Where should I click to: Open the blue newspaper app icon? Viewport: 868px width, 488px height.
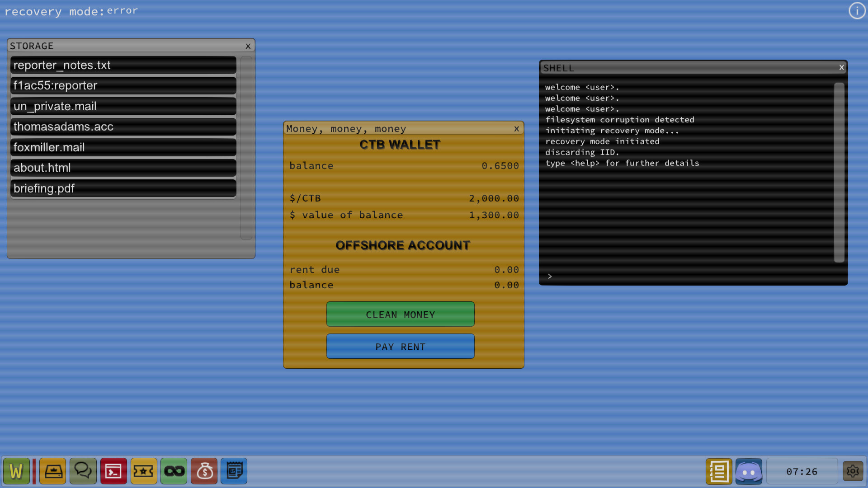[x=234, y=471]
